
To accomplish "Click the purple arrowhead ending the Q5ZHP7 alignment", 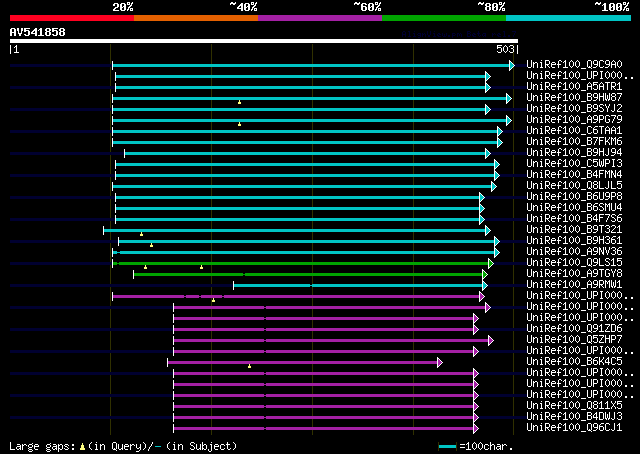I will tap(491, 340).
